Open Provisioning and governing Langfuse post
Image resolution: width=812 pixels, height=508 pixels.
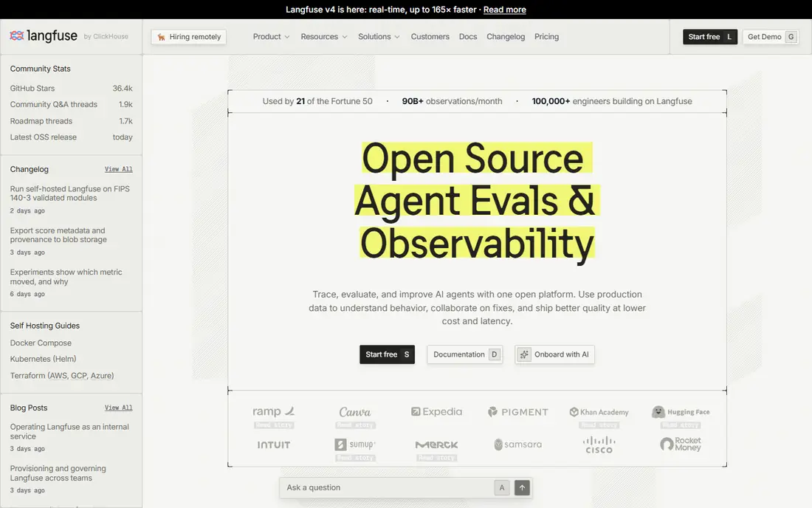pos(58,473)
